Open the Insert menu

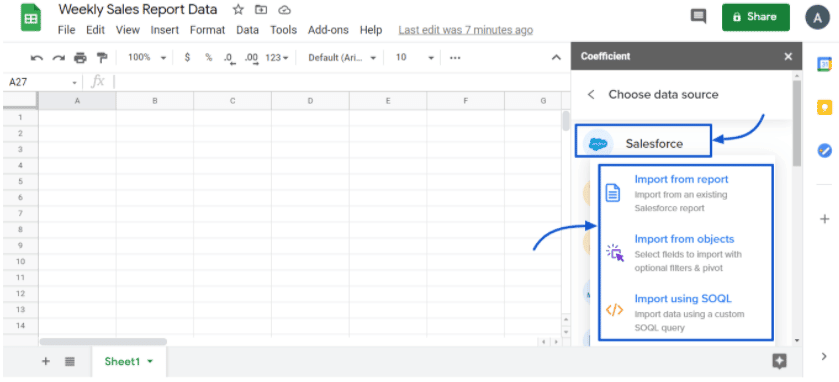pos(165,30)
